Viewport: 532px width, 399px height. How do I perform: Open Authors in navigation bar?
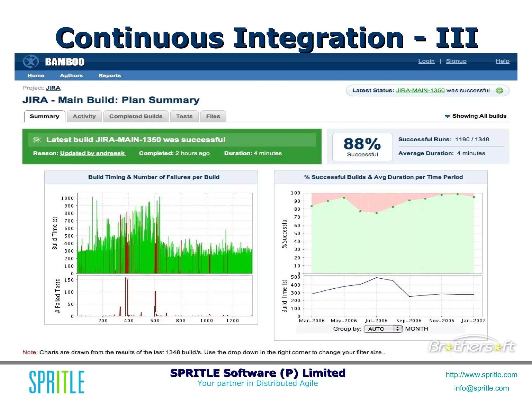pyautogui.click(x=71, y=76)
